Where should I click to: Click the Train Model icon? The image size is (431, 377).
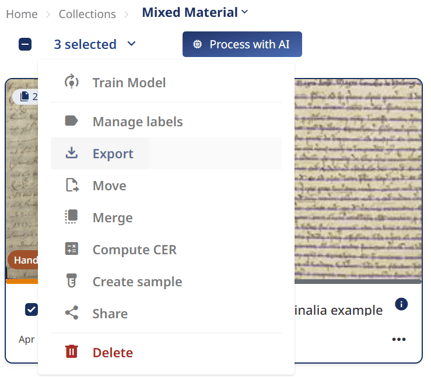point(71,82)
